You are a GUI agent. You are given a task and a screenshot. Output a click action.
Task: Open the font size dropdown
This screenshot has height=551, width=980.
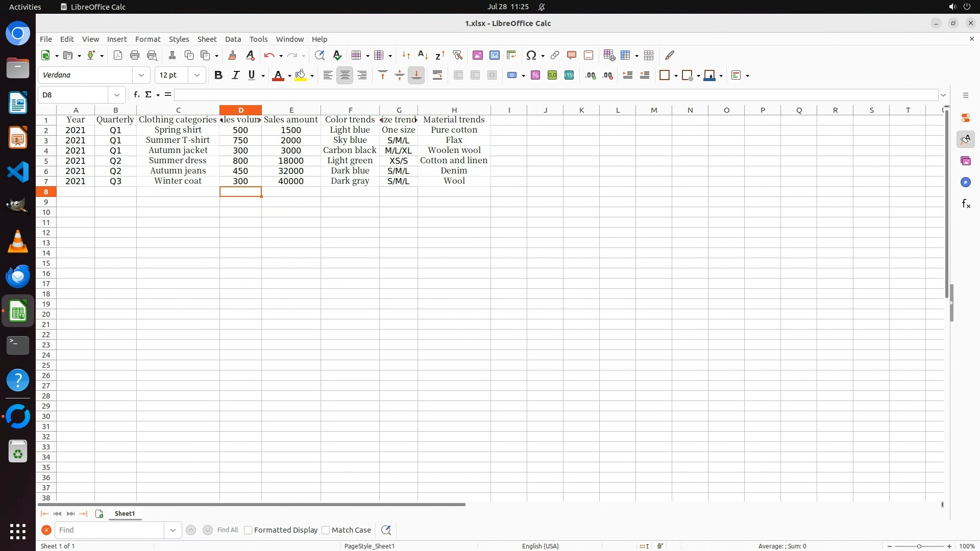[x=197, y=76]
